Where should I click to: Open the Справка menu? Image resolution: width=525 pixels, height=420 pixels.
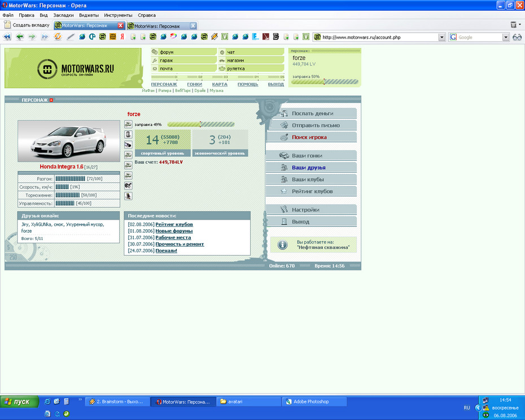(x=147, y=15)
